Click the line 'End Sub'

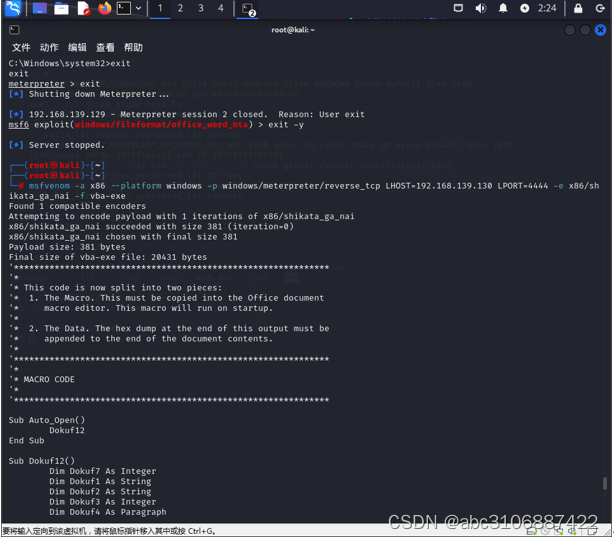click(26, 440)
